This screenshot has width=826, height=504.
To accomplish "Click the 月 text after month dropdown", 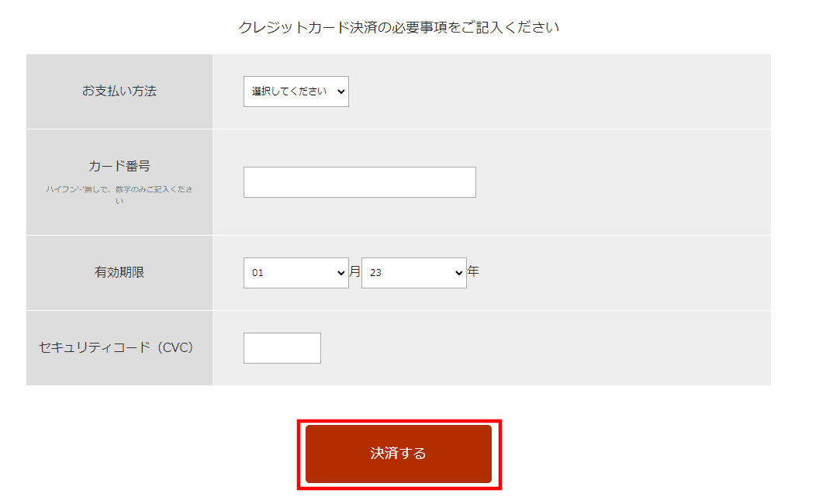I will (355, 271).
